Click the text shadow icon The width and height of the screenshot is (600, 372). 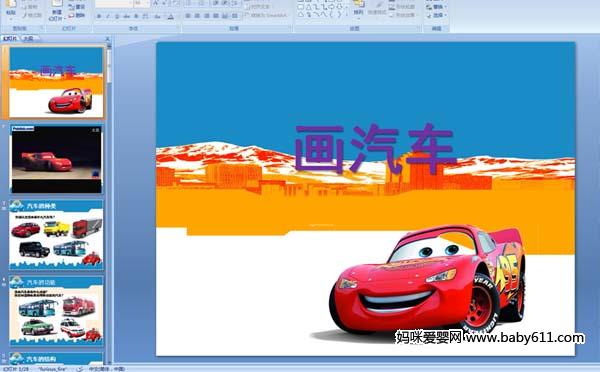click(136, 16)
